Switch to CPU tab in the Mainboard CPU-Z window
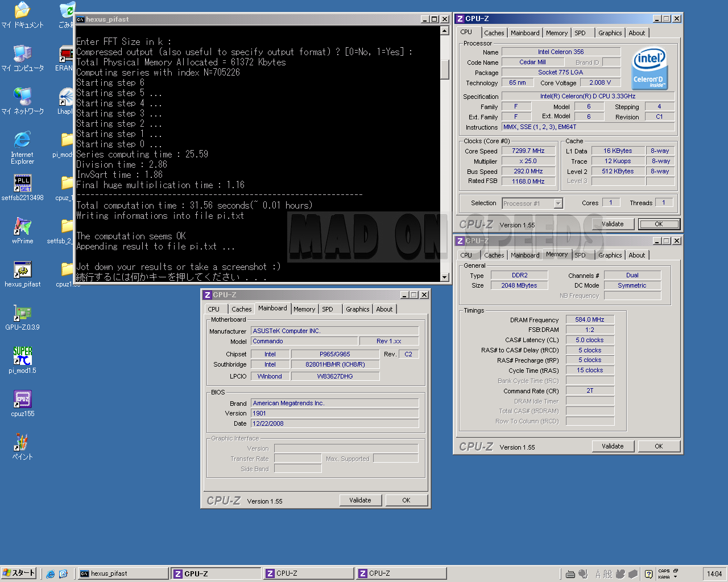The width and height of the screenshot is (728, 582). click(214, 309)
